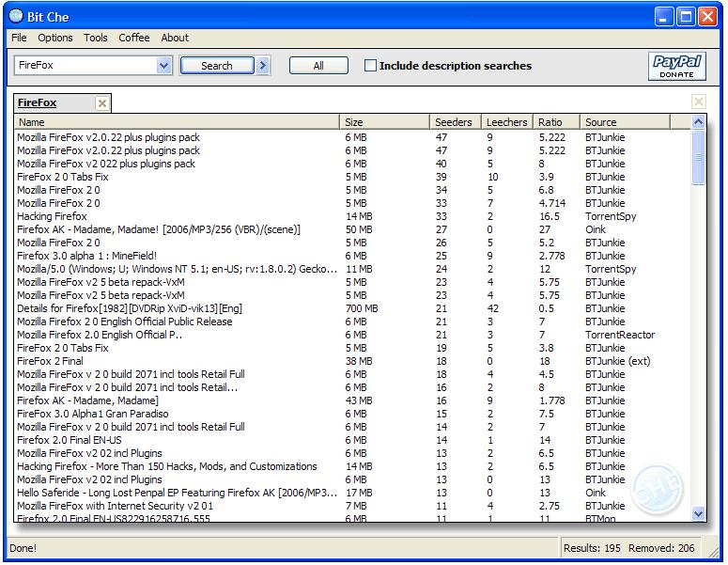
Task: Click the PayPal Donate icon
Action: [677, 66]
